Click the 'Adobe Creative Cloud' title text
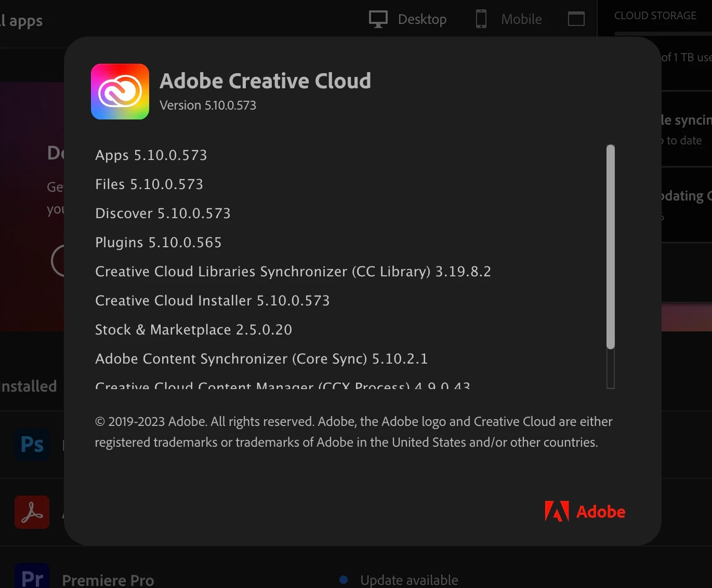The image size is (712, 588). (x=266, y=81)
